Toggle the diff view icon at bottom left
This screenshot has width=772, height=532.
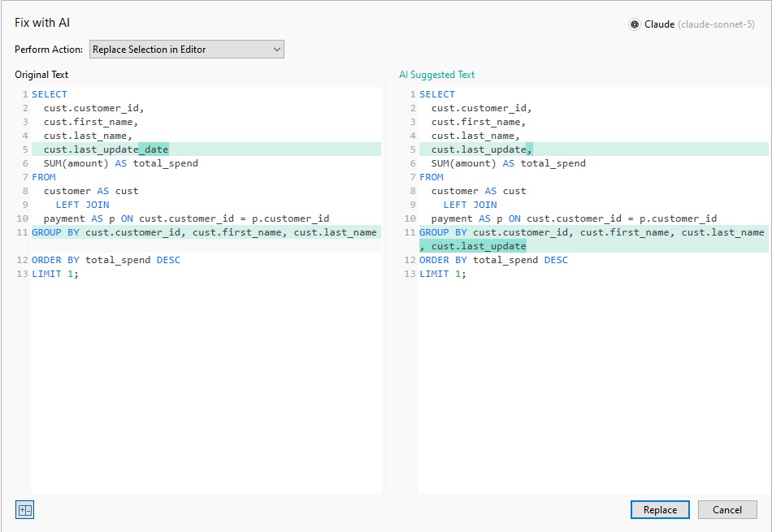tap(24, 510)
